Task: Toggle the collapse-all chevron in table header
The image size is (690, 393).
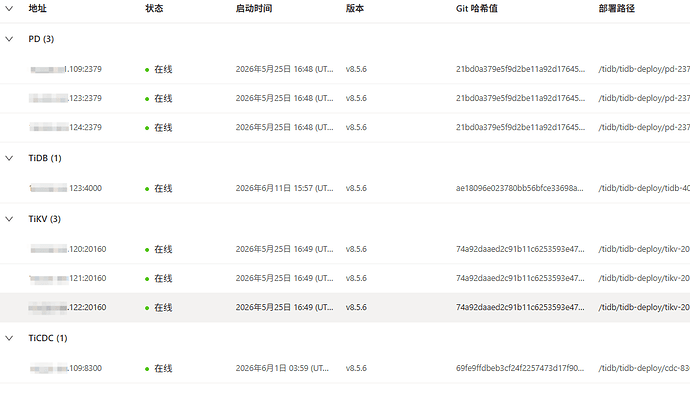Action: pos(9,8)
